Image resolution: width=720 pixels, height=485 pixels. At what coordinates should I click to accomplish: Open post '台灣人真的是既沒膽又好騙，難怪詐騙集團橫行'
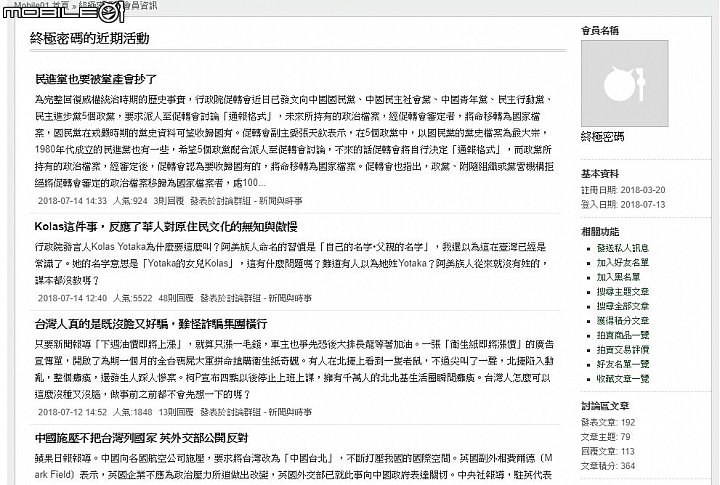coord(151,324)
